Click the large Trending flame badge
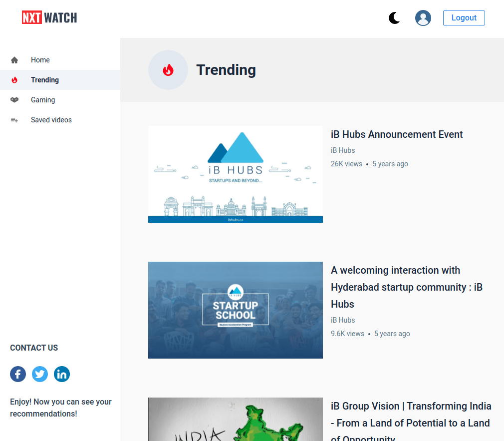The width and height of the screenshot is (504, 441). click(168, 70)
